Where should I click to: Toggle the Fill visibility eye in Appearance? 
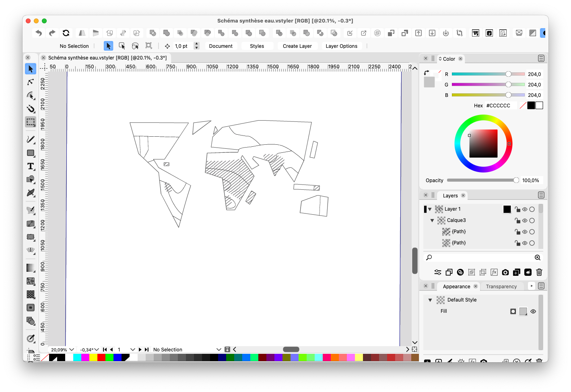click(x=533, y=311)
